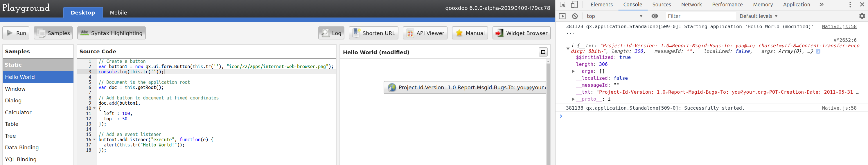Open the Default levels dropdown
The height and width of the screenshot is (165, 868).
pyautogui.click(x=759, y=16)
